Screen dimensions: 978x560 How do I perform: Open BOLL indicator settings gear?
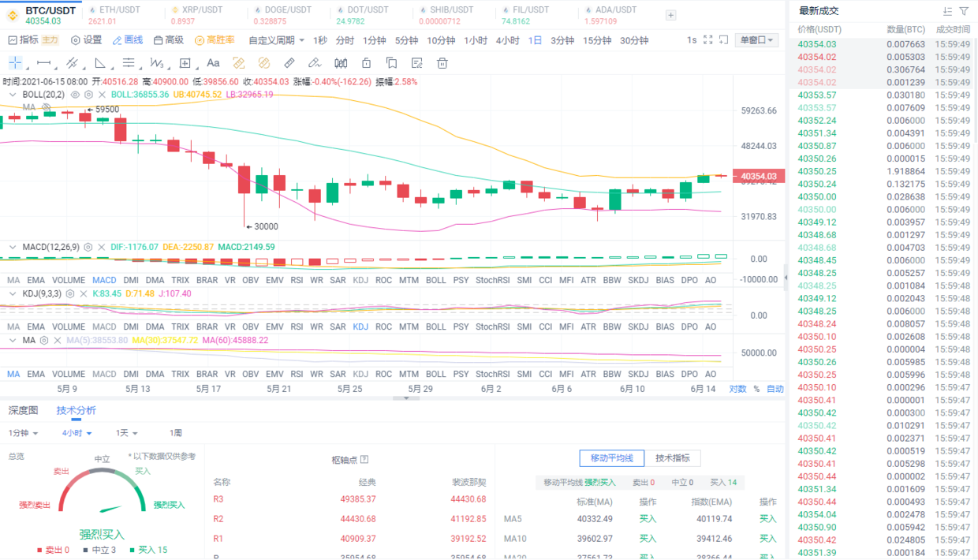coord(88,95)
